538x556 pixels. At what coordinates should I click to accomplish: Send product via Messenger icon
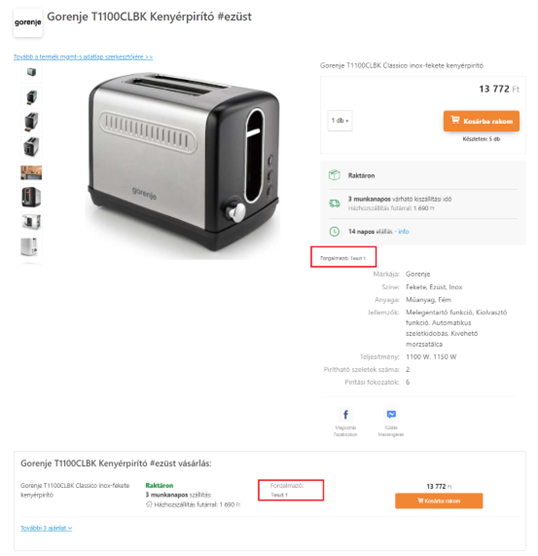coord(391,414)
